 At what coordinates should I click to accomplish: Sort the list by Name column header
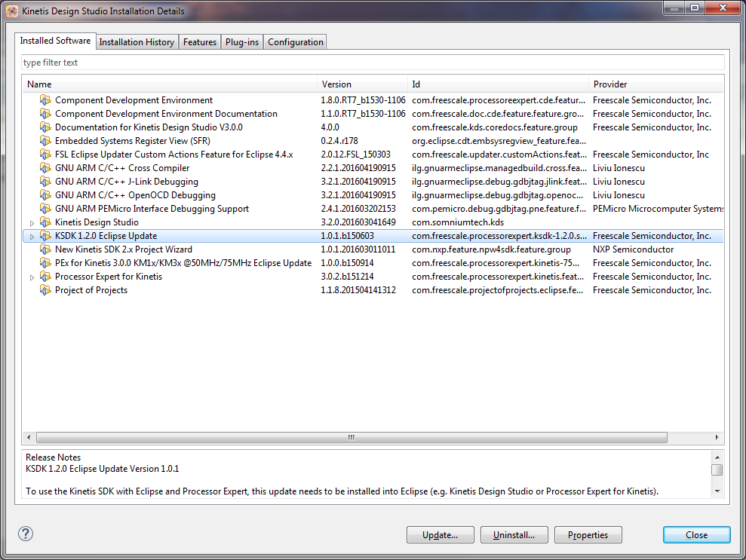pyautogui.click(x=170, y=84)
